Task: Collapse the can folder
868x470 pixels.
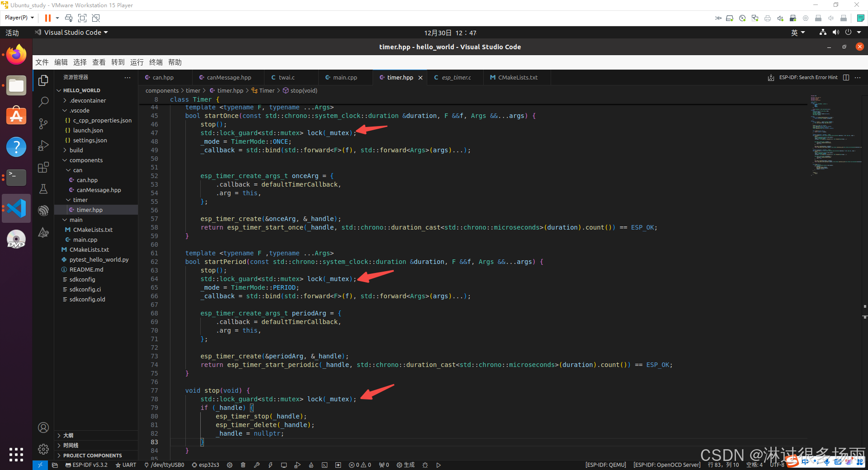Action: (x=96, y=170)
